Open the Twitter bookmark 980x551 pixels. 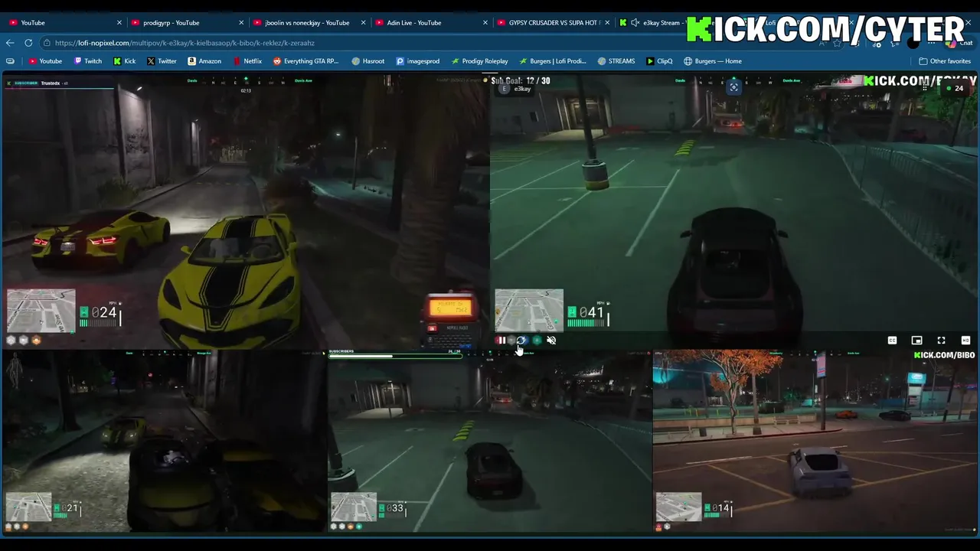click(x=162, y=61)
